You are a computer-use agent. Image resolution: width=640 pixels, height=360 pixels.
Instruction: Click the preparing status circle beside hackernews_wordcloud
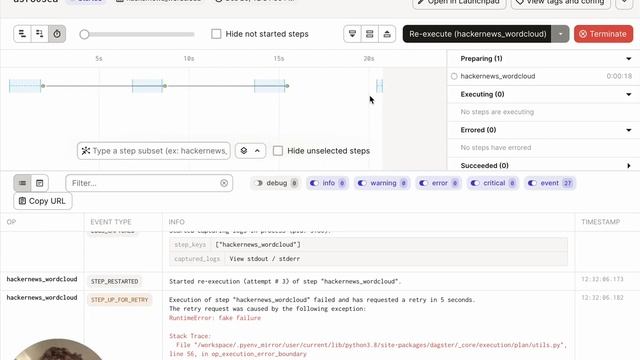[x=454, y=76]
